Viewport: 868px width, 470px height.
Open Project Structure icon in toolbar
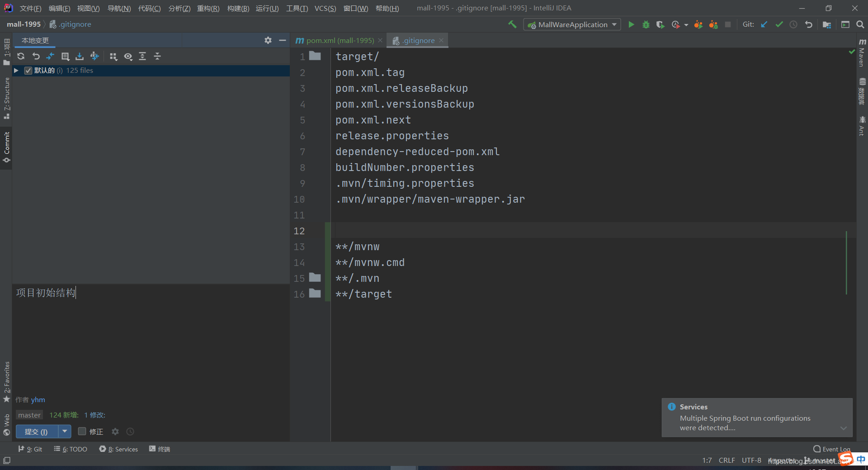pyautogui.click(x=827, y=24)
